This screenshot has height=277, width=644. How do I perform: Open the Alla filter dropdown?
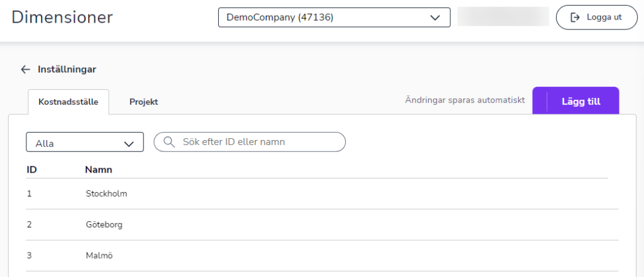pos(85,142)
